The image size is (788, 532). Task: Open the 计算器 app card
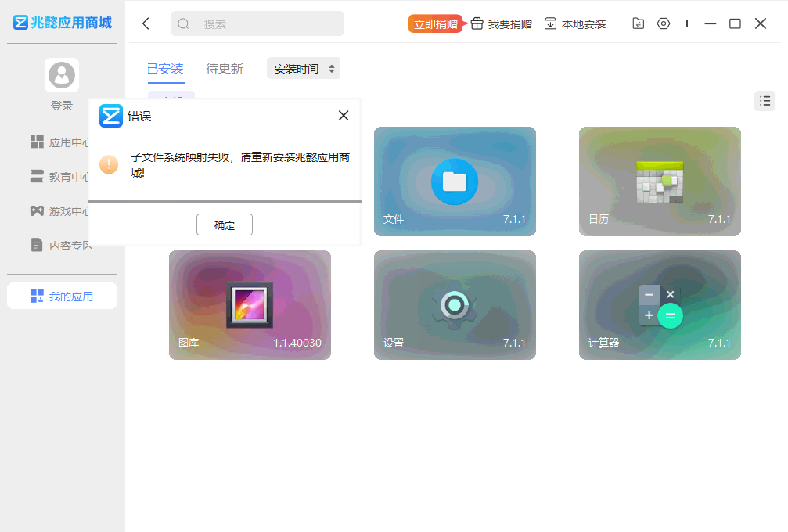pyautogui.click(x=660, y=305)
